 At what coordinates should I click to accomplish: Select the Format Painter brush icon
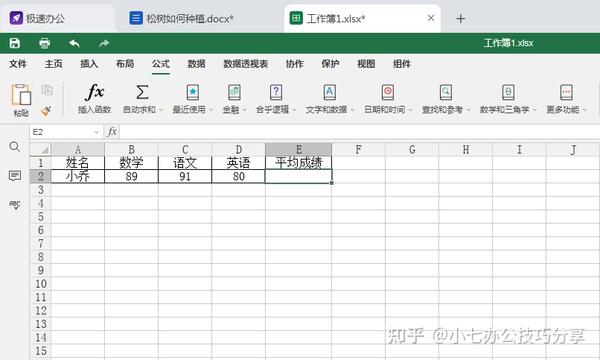[46, 111]
